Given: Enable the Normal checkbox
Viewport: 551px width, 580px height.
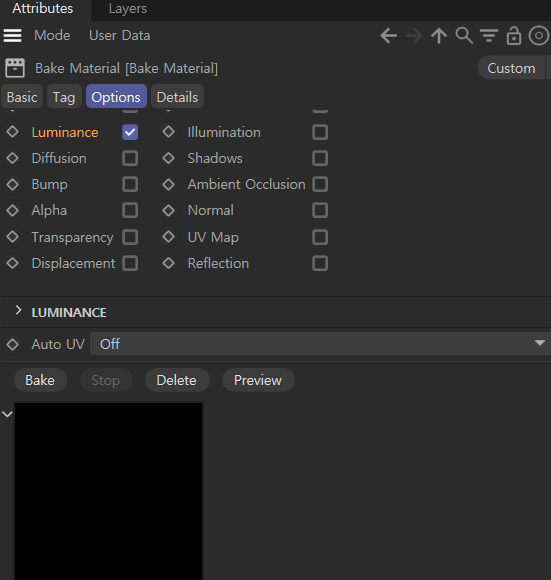Looking at the screenshot, I should (320, 210).
